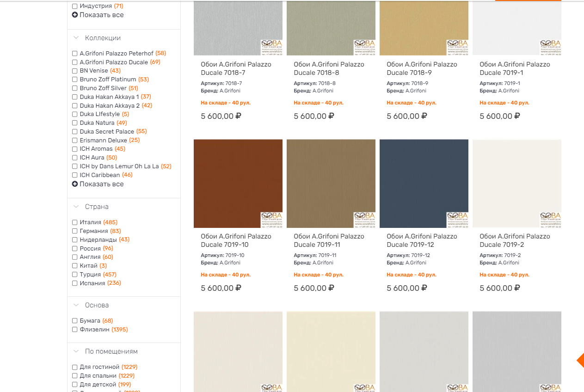Open the sage green 7018-8 wallpaper image

click(331, 28)
